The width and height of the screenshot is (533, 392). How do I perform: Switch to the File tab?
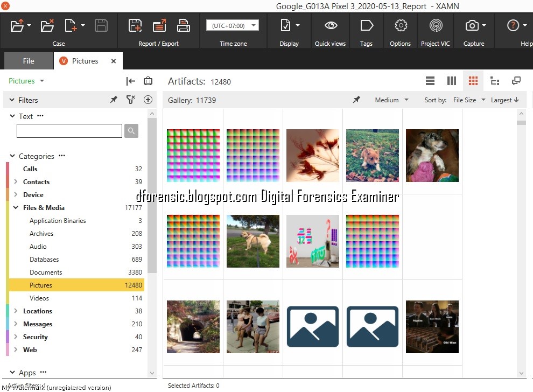pos(28,61)
